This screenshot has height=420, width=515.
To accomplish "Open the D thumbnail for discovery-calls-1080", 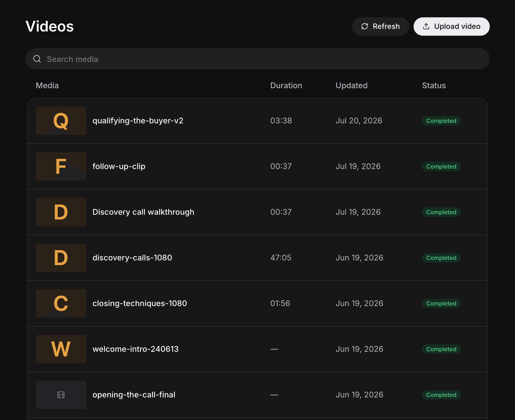I will (61, 258).
